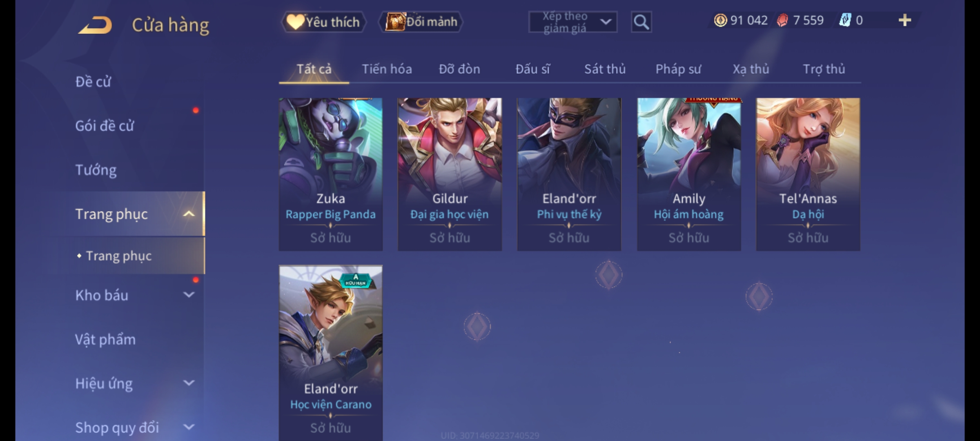Open the Xếp theo giảm giá dropdown
The height and width of the screenshot is (441, 980).
[572, 22]
